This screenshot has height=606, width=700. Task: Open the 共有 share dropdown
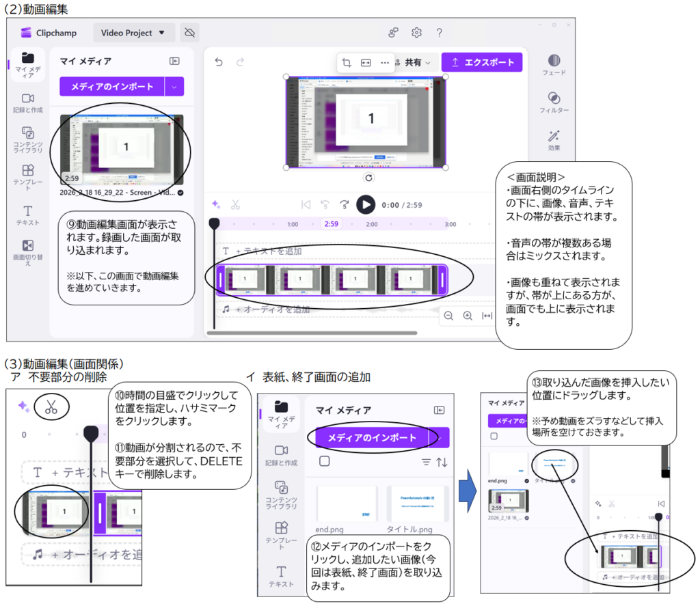(417, 63)
